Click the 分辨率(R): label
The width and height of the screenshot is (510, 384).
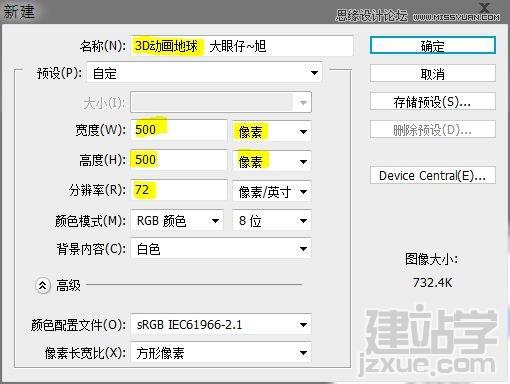[97, 190]
